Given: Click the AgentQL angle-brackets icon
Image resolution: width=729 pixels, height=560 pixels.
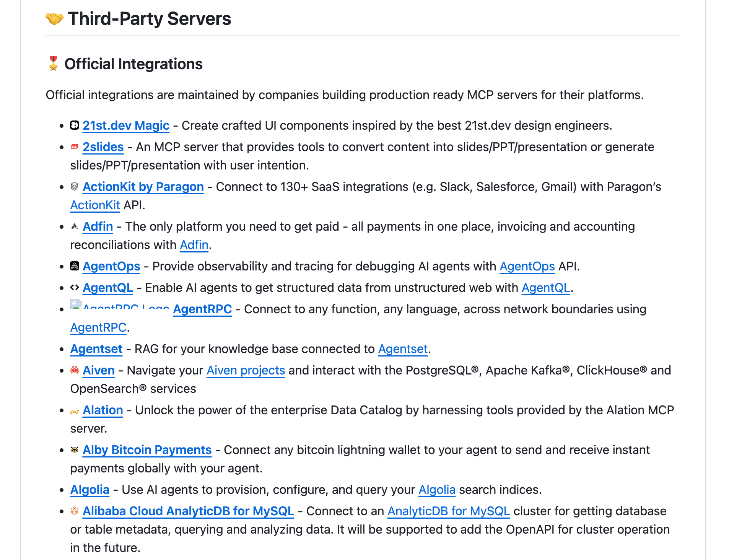Looking at the screenshot, I should click(74, 287).
